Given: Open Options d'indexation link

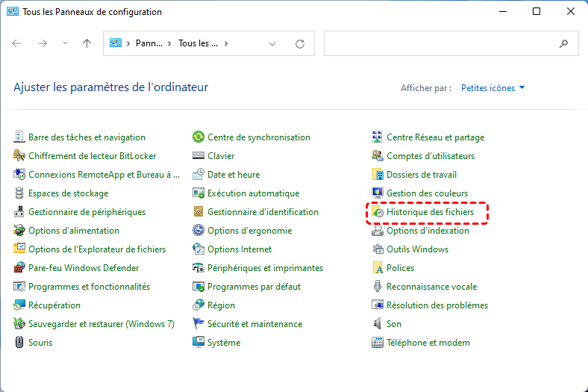Looking at the screenshot, I should [428, 230].
